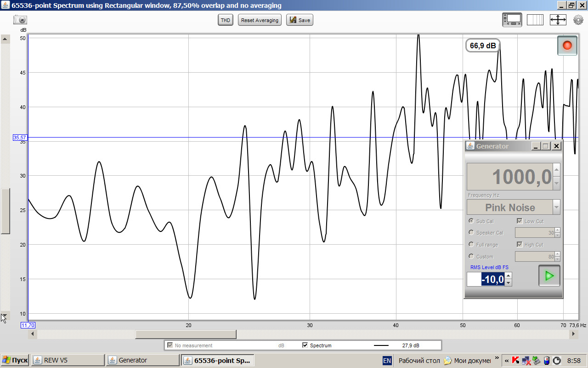Toggle the scrollbars display icon
The image size is (588, 368).
tap(512, 20)
